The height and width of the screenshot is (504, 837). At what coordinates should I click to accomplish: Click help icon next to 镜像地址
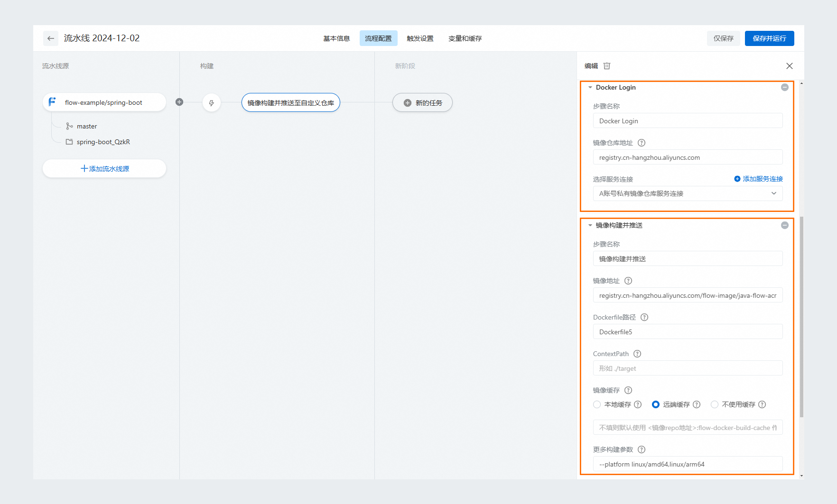628,281
